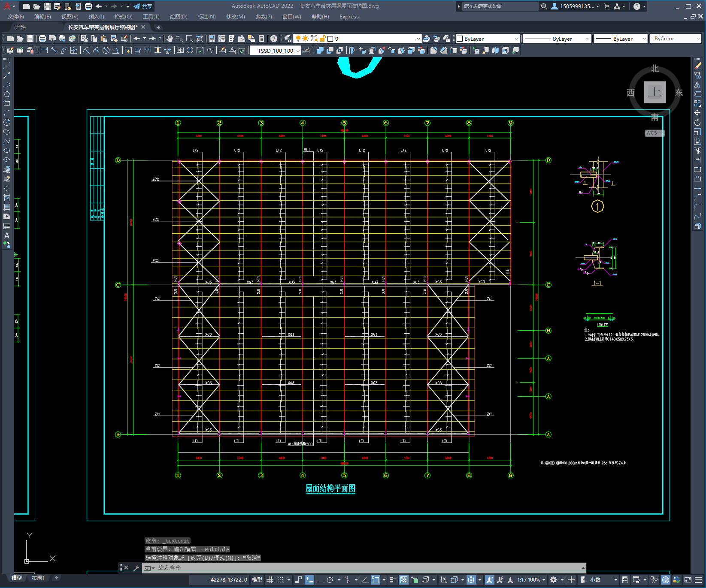
Task: Add new drawing tab with plus button
Action: coord(158,27)
